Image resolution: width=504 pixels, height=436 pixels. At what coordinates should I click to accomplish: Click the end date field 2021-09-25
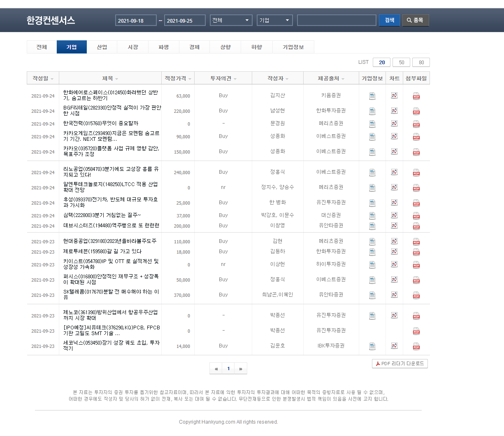(185, 20)
